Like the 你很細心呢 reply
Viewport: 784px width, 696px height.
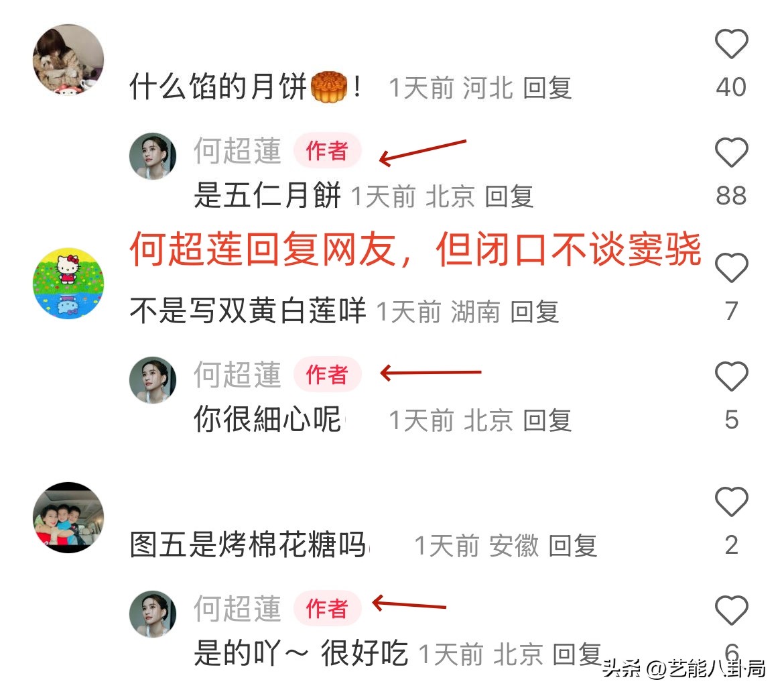pos(732,376)
